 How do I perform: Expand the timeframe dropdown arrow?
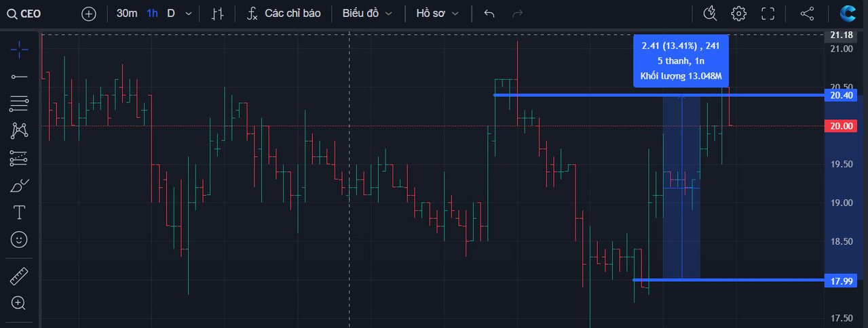[188, 14]
